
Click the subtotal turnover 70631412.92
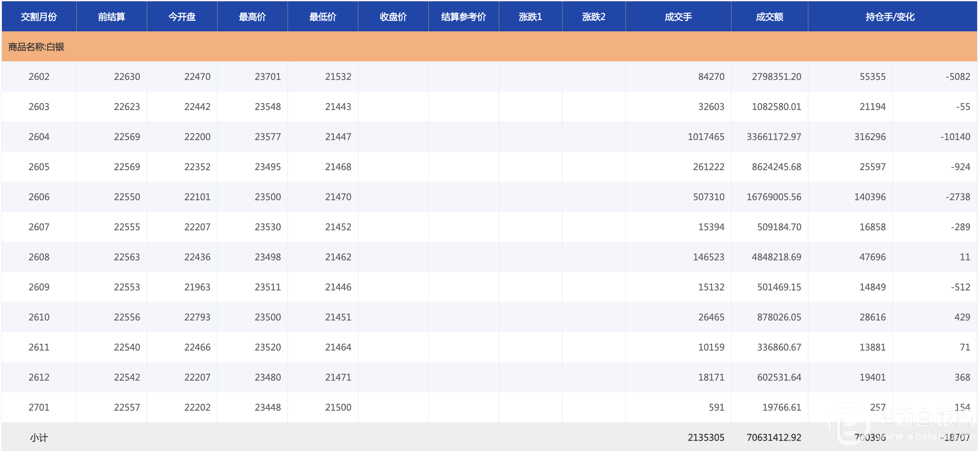point(774,438)
